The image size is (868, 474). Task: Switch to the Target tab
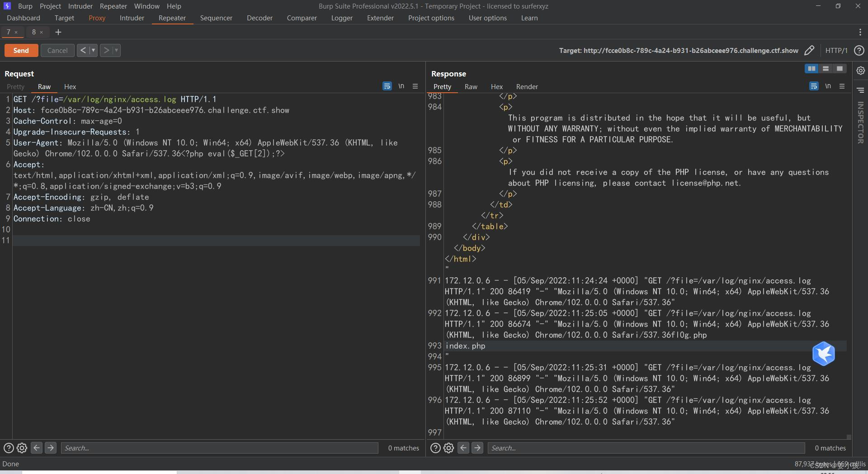[64, 18]
